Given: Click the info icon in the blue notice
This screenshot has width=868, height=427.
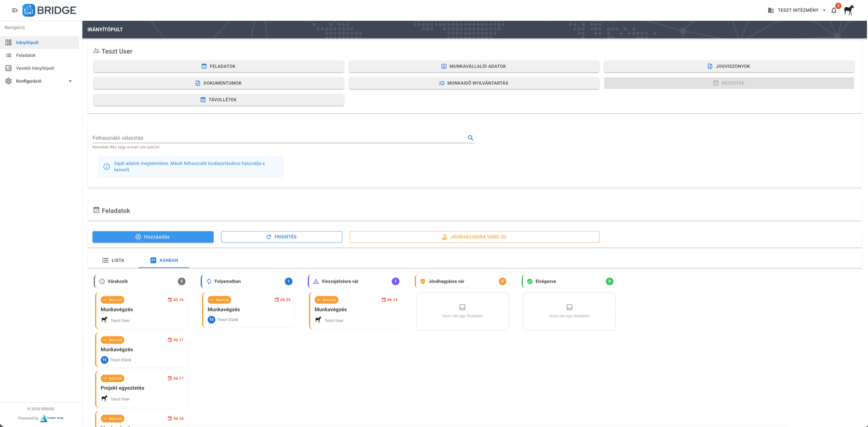Looking at the screenshot, I should tap(107, 167).
